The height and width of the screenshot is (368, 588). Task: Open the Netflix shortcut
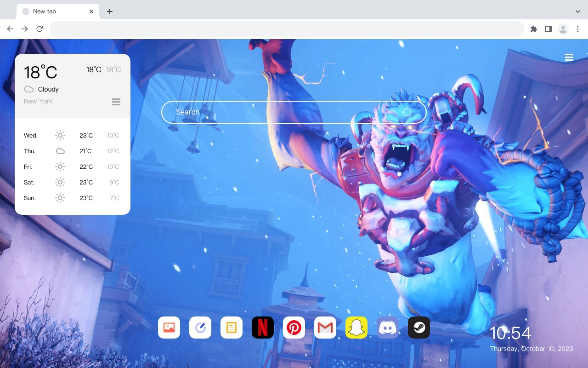(263, 328)
